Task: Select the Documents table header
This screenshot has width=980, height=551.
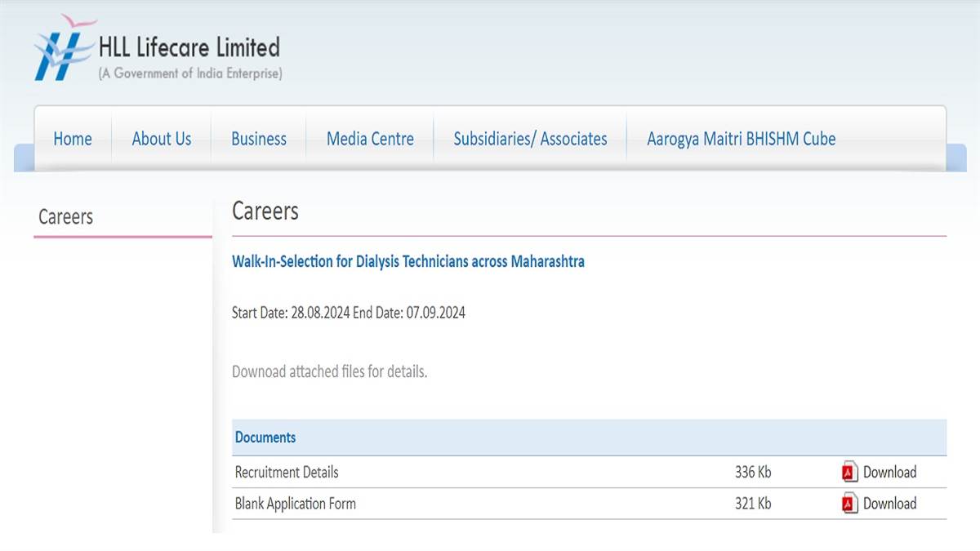Action: tap(265, 438)
